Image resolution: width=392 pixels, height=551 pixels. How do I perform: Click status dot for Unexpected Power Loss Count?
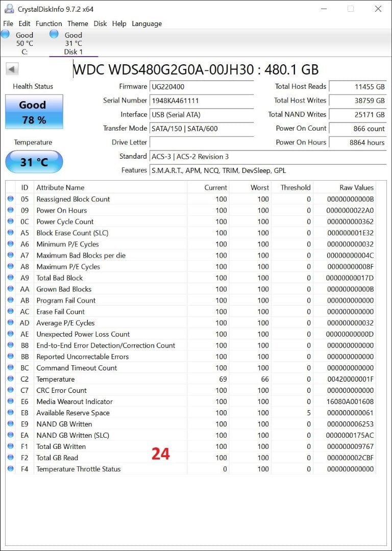coord(11,334)
